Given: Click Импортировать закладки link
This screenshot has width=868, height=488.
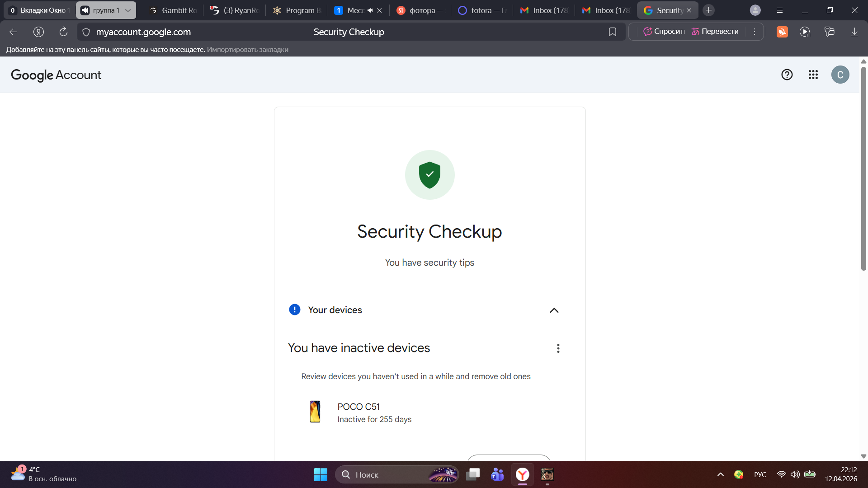Looking at the screenshot, I should point(247,50).
